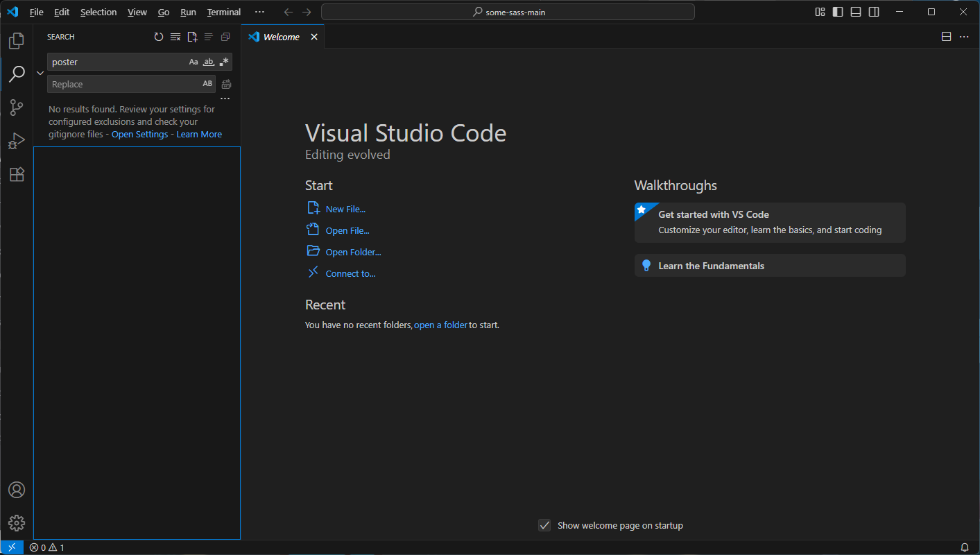
Task: Enable Use Regular Expression in search
Action: tap(224, 62)
